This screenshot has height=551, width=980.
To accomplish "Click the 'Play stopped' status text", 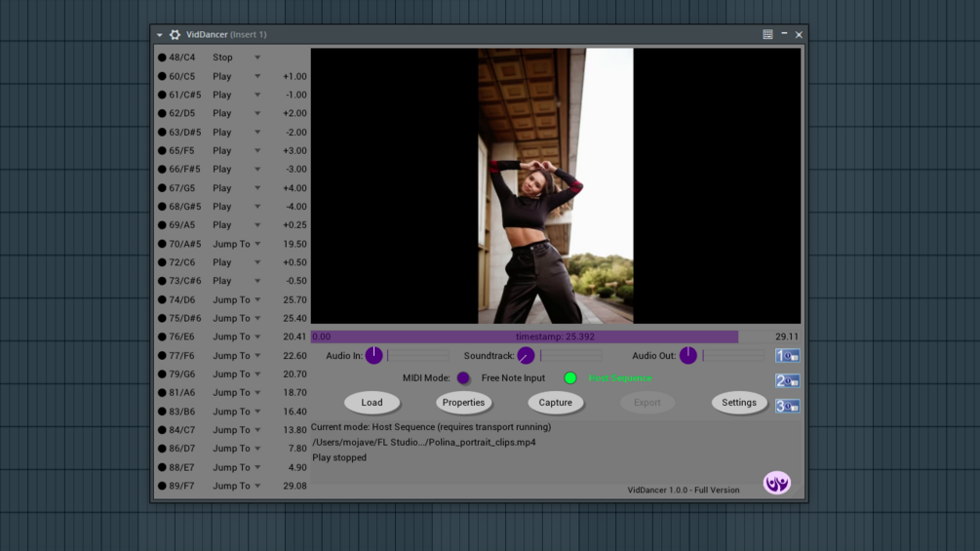I will pos(339,457).
